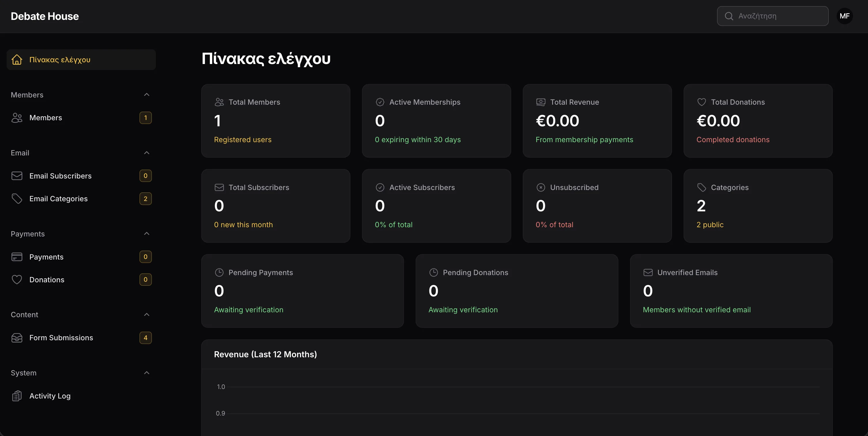Open the Total Members stat card
868x436 pixels.
275,121
